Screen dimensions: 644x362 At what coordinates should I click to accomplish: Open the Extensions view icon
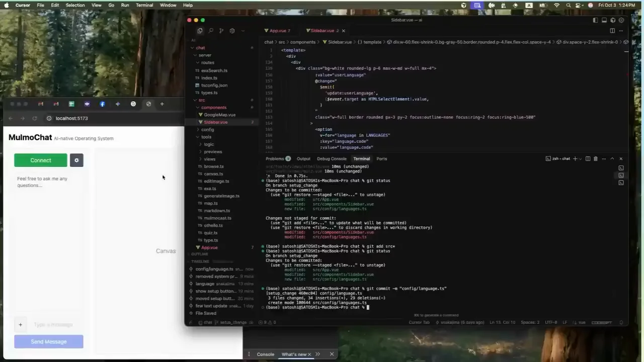[232, 31]
